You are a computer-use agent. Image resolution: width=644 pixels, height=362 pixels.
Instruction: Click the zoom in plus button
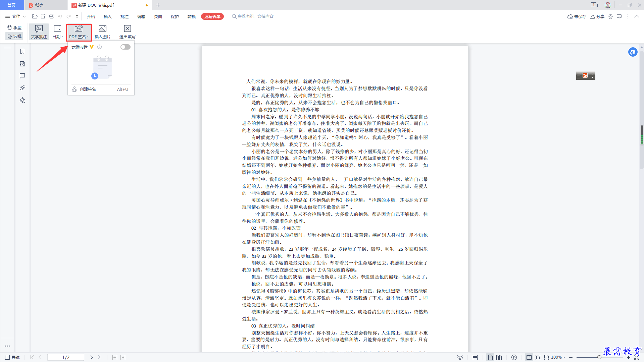[629, 357]
